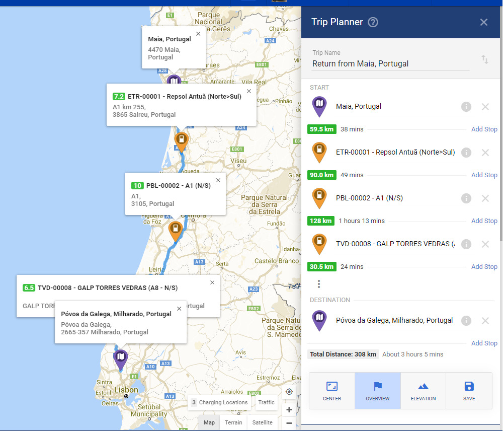Toggle the Overview route view
This screenshot has width=504, height=431.
378,391
